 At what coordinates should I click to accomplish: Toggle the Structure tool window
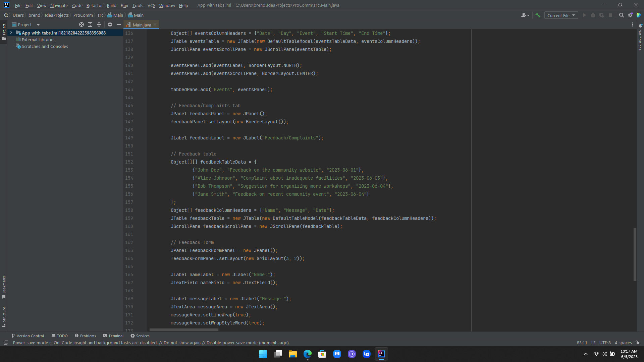4,316
